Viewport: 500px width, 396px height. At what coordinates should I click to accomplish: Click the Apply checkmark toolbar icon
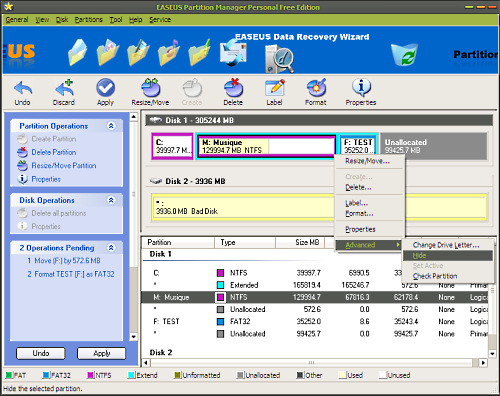pyautogui.click(x=105, y=88)
